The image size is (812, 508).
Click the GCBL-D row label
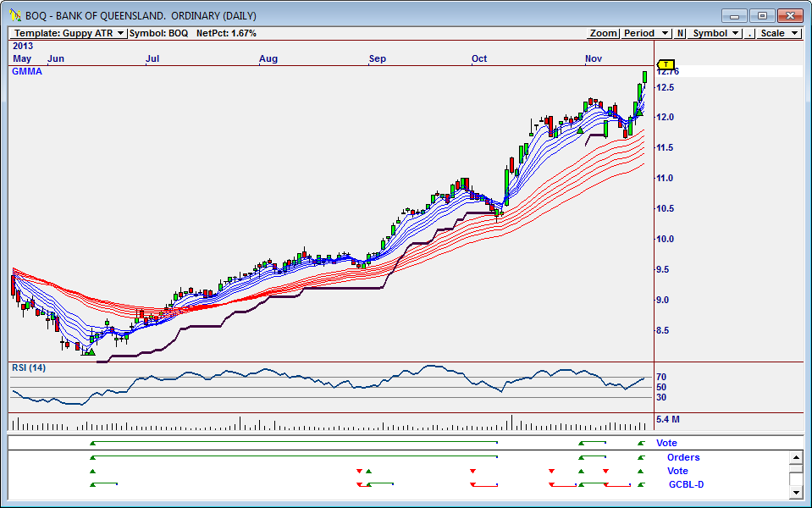pyautogui.click(x=686, y=484)
